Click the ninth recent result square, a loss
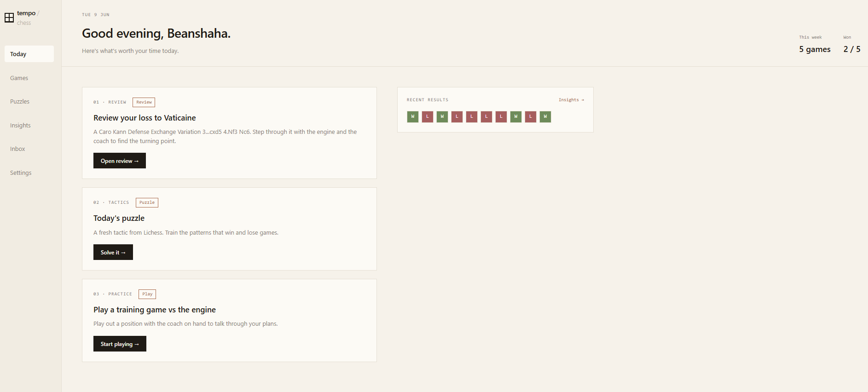The height and width of the screenshot is (392, 868). click(531, 117)
